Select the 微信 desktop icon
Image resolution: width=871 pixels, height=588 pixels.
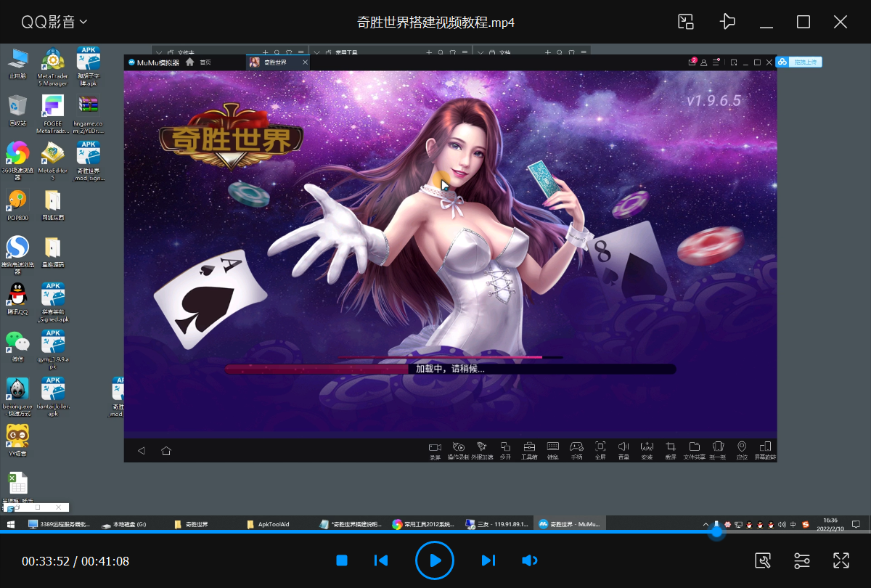[x=17, y=346]
